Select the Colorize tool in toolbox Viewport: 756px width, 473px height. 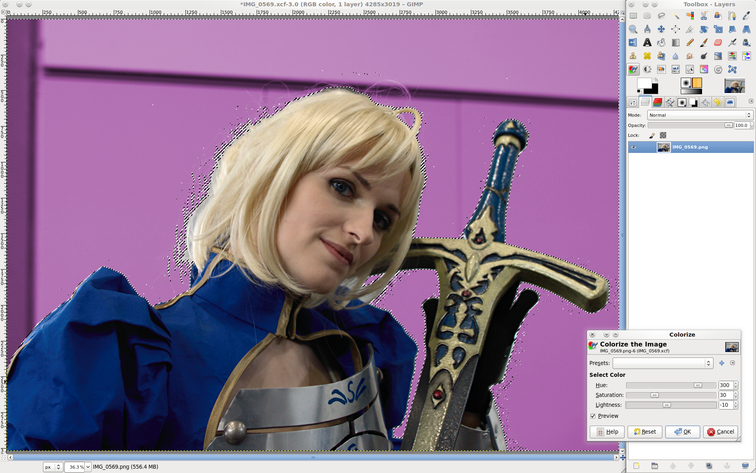pos(633,69)
